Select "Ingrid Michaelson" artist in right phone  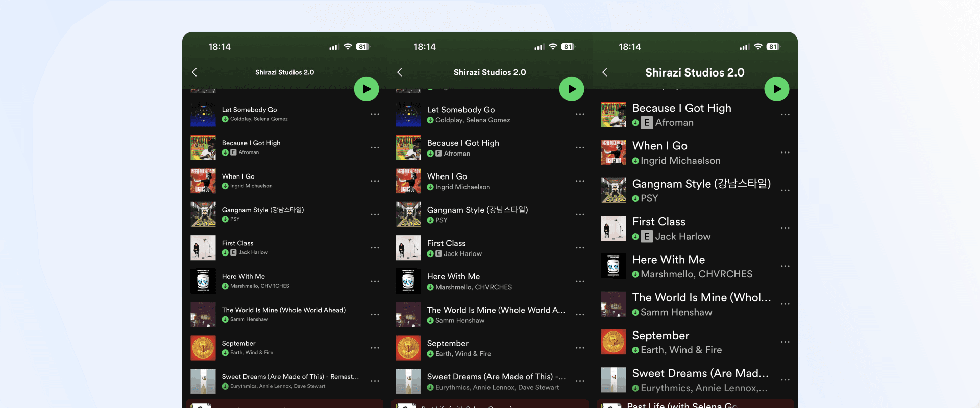coord(680,161)
